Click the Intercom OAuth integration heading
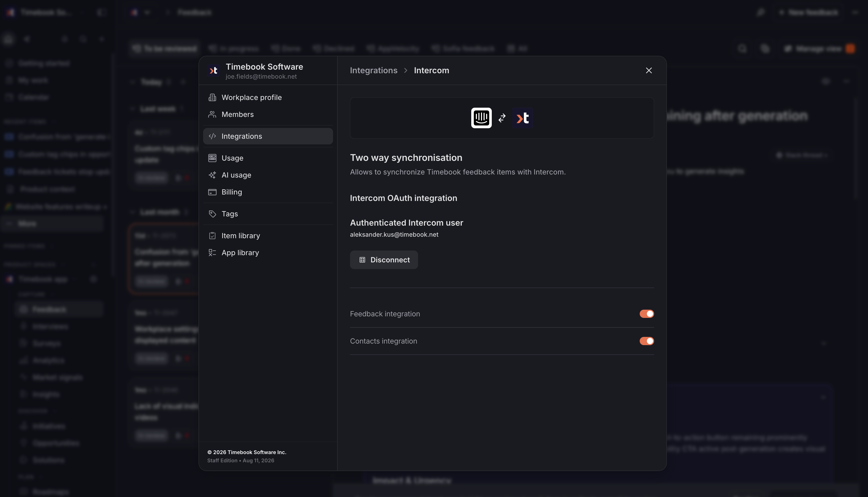This screenshot has width=868, height=497. [x=403, y=198]
